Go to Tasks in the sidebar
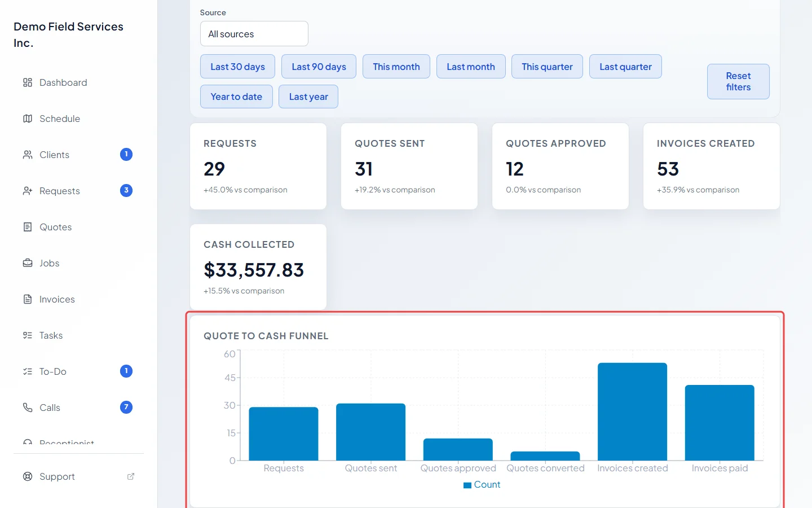The width and height of the screenshot is (812, 508). (78, 335)
